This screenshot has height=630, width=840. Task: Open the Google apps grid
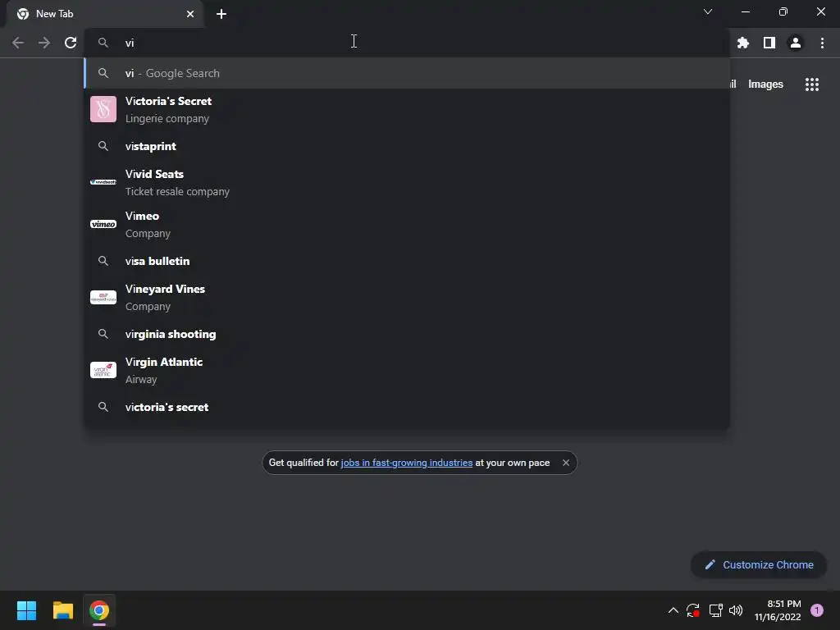tap(812, 84)
